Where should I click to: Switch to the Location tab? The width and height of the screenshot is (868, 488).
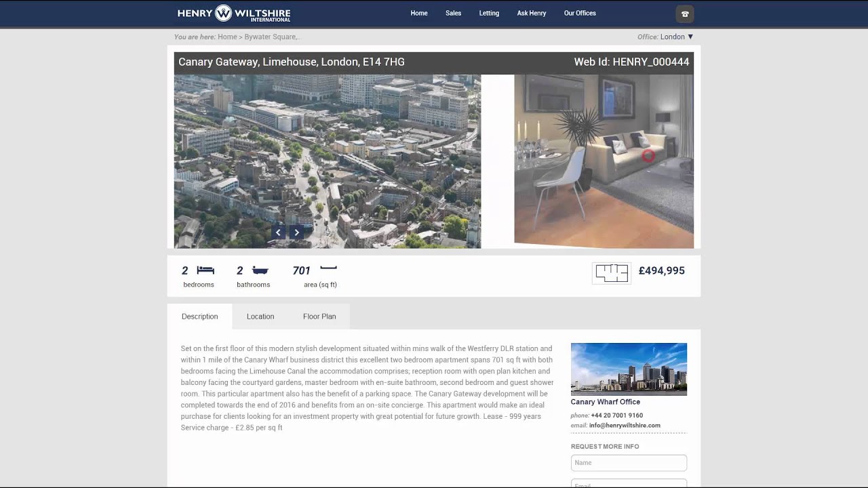coord(260,317)
